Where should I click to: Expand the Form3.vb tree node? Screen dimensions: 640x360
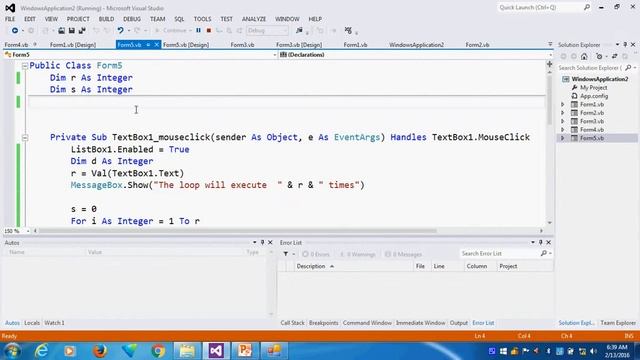(x=563, y=122)
